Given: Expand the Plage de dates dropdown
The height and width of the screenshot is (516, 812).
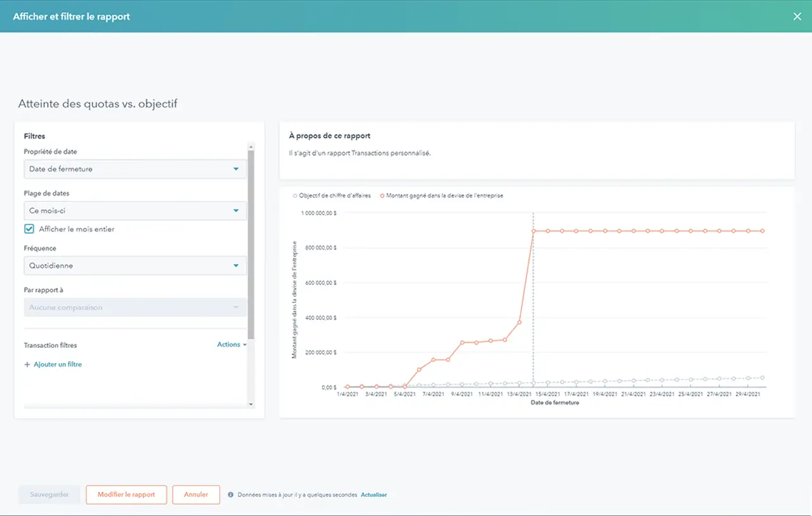Looking at the screenshot, I should [135, 211].
